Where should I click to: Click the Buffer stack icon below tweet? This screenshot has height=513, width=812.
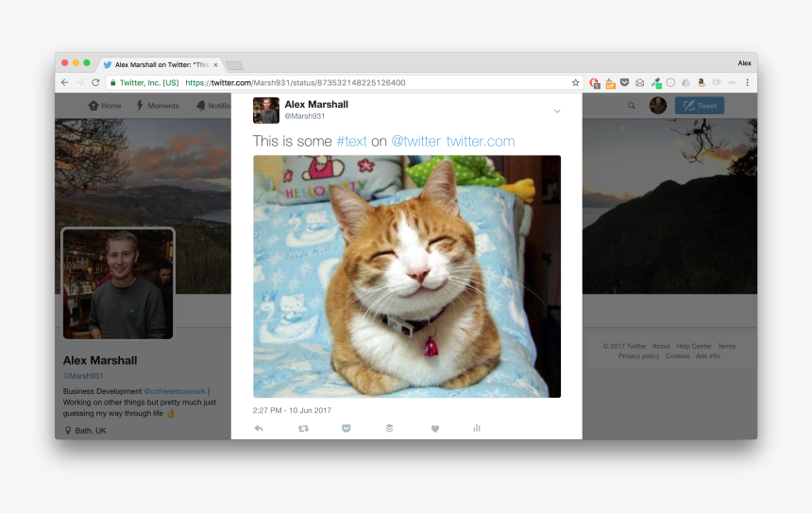click(x=389, y=428)
